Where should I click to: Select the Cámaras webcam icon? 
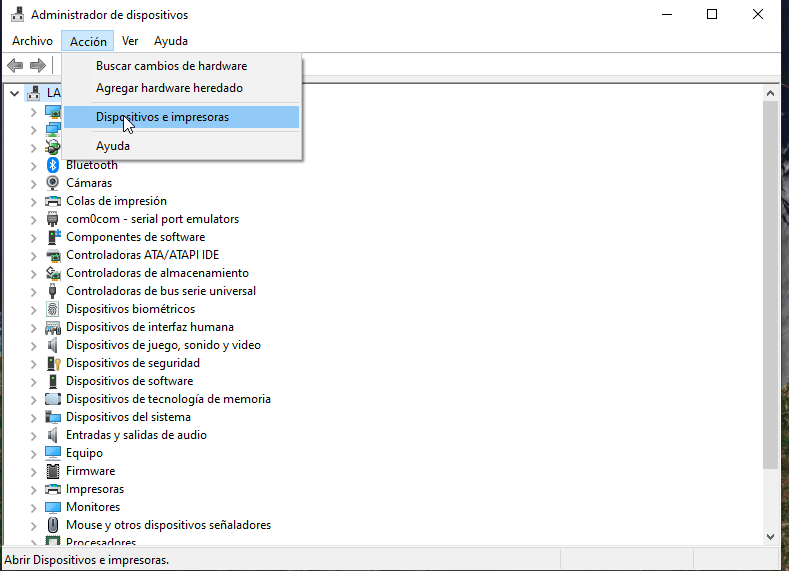coord(53,183)
